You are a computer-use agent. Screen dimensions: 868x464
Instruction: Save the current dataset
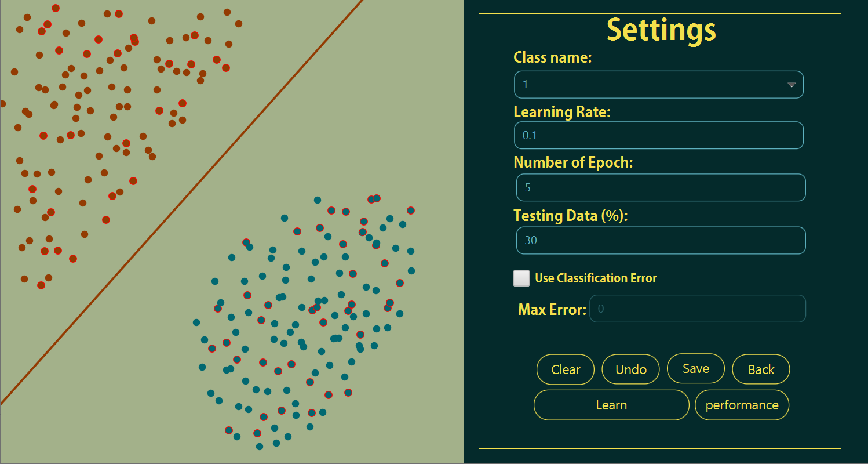(696, 369)
